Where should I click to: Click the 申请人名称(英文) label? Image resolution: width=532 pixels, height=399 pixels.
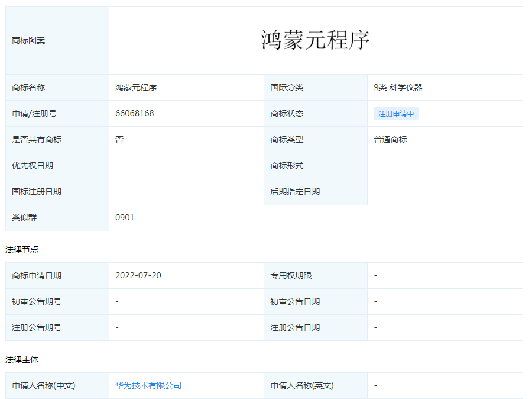click(302, 385)
